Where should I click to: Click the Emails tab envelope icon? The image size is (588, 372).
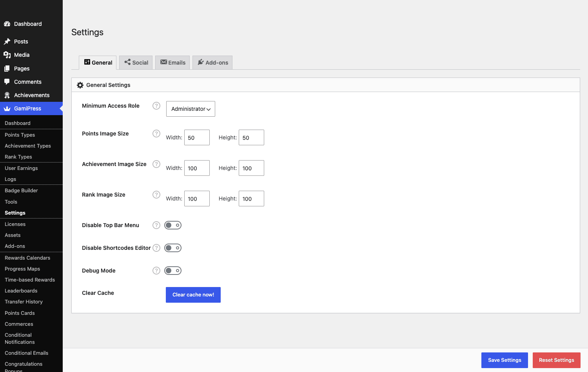click(x=164, y=62)
